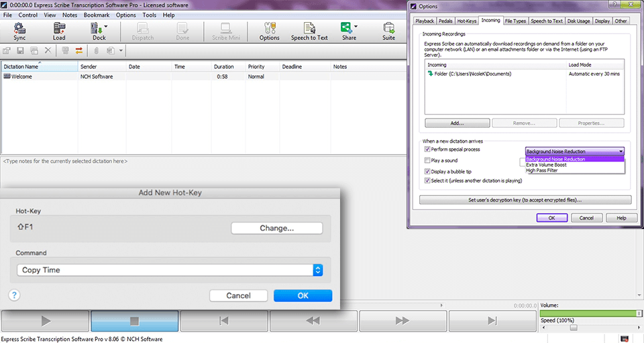Click the Speed slider thumb
Image resolution: width=644 pixels, height=343 pixels.
574,328
